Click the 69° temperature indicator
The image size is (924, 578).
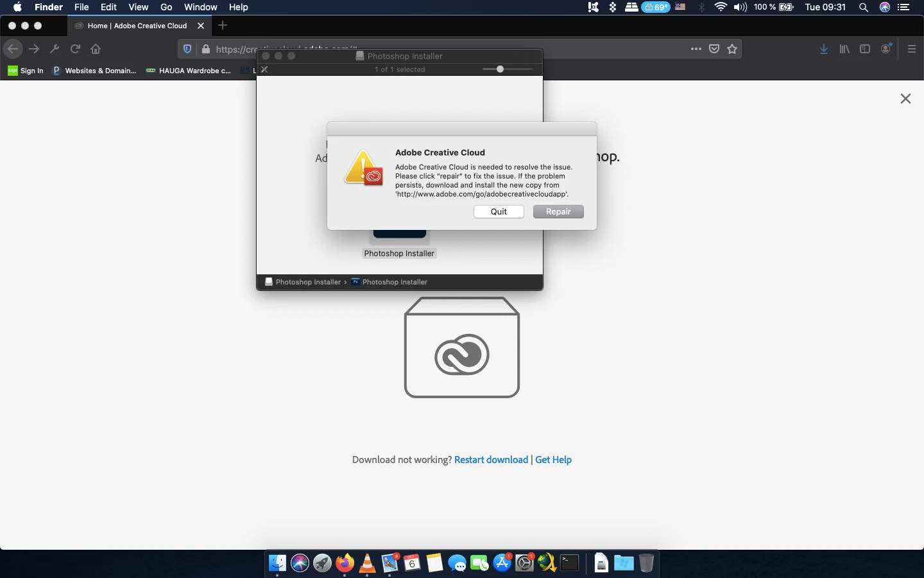[x=656, y=7]
